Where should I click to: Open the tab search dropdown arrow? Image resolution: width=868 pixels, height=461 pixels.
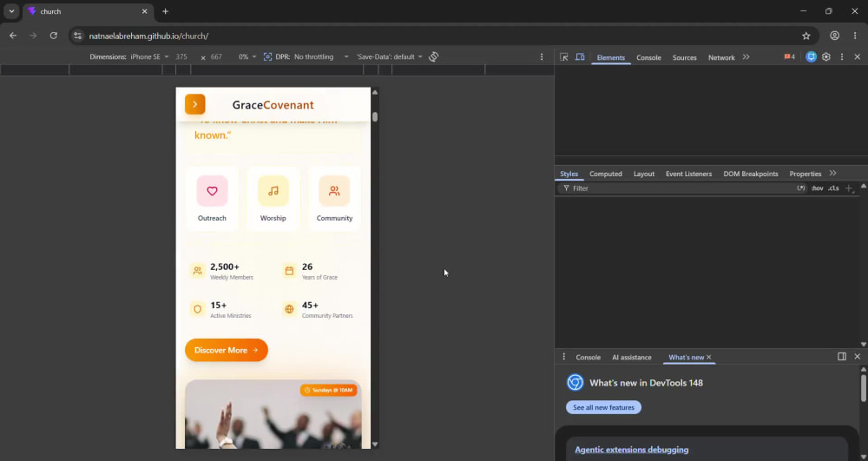(x=11, y=11)
